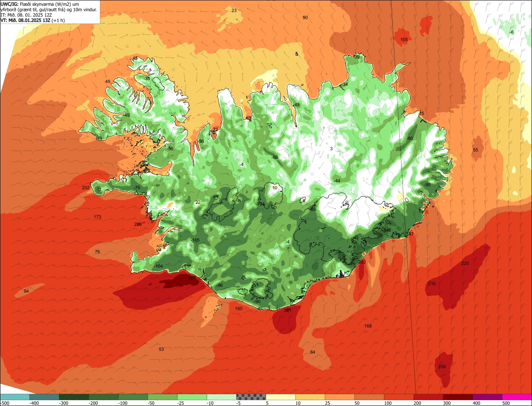
Task: Select the map value 146 on southeast Vatnajökull
Action: [x=387, y=230]
